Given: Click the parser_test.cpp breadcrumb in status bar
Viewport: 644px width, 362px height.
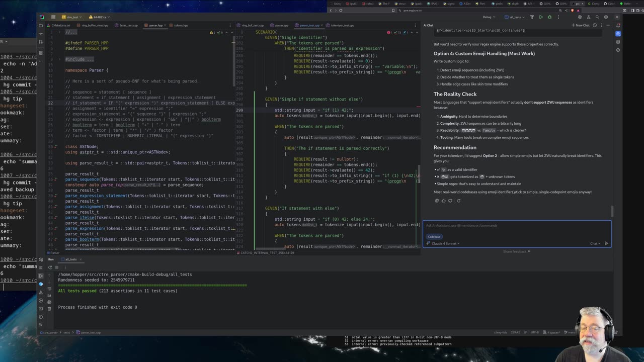Looking at the screenshot, I should click(90, 332).
